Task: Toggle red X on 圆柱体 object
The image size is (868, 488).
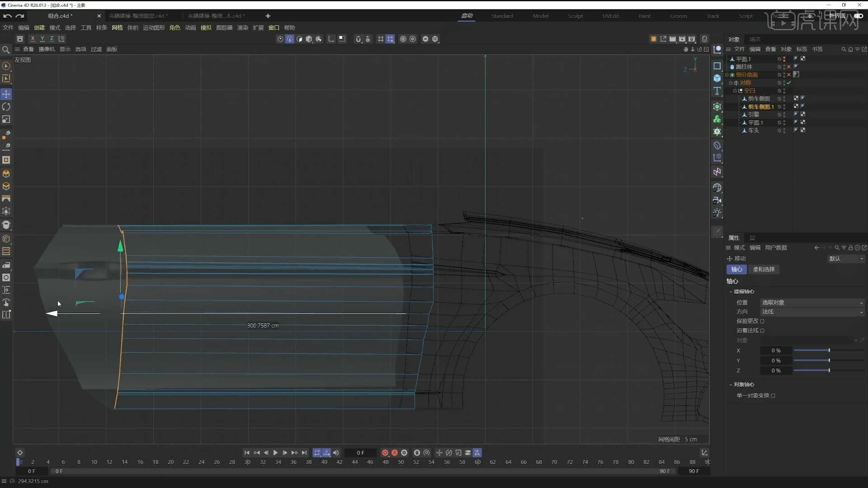Action: pyautogui.click(x=789, y=67)
